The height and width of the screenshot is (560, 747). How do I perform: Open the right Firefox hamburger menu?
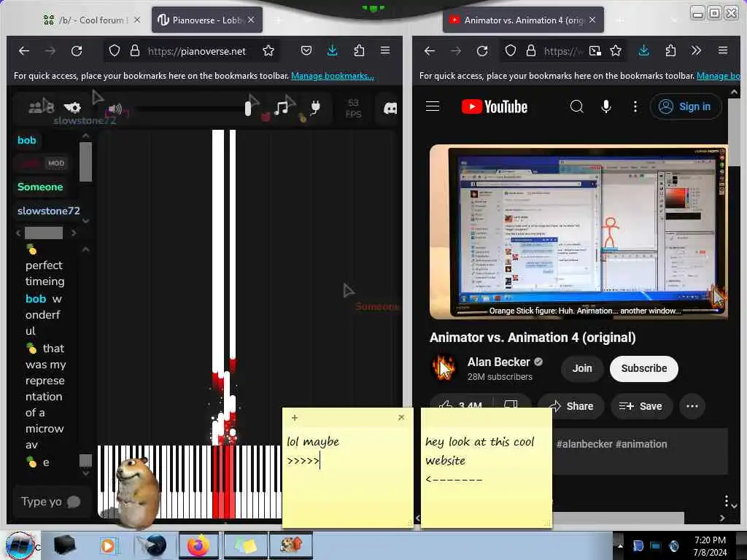coord(723,50)
